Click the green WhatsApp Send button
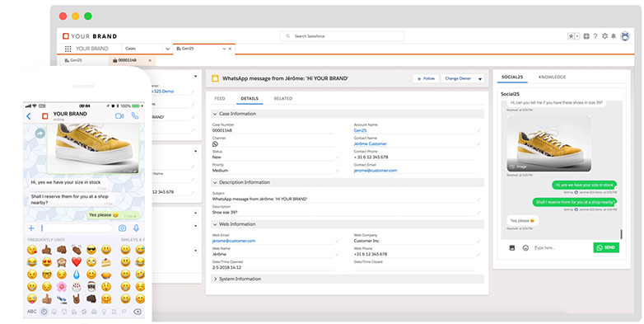This screenshot has width=644, height=324. click(x=606, y=247)
